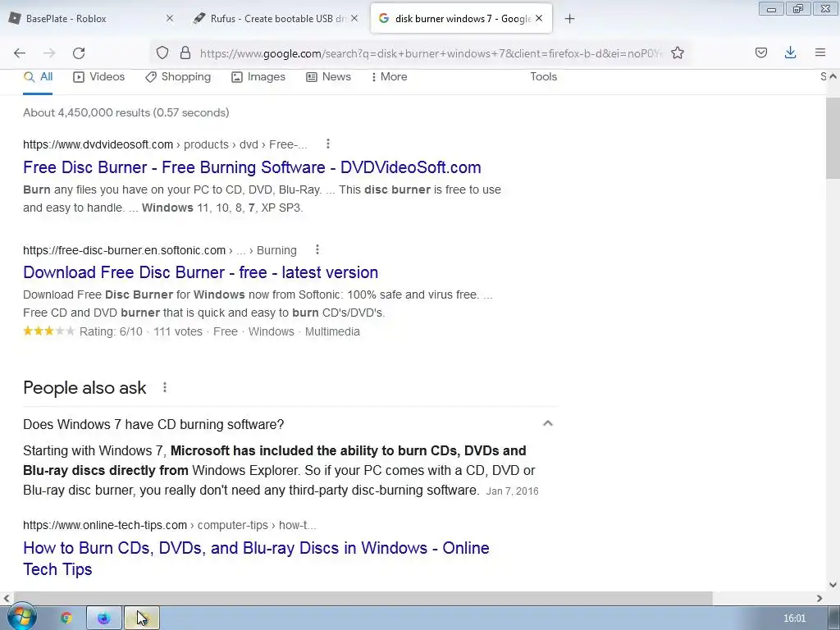Close the BasePlate - Roblox tab
The width and height of the screenshot is (840, 630).
pyautogui.click(x=169, y=18)
